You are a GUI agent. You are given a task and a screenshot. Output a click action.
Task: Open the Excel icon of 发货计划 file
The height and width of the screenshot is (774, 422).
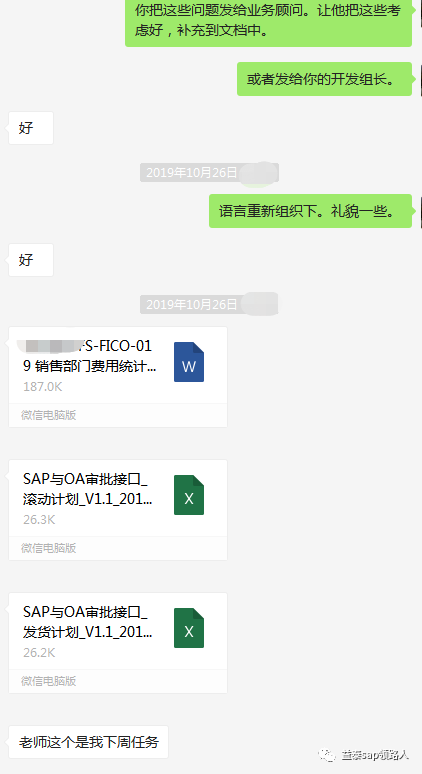click(189, 628)
